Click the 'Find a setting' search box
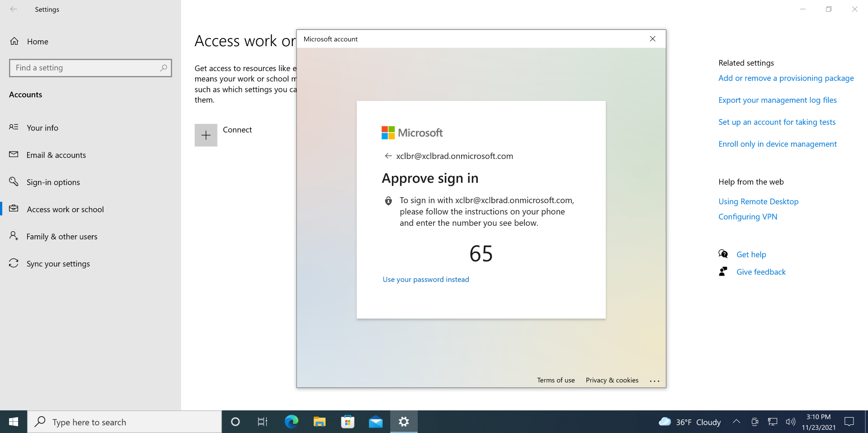The height and width of the screenshot is (433, 868). pos(86,68)
